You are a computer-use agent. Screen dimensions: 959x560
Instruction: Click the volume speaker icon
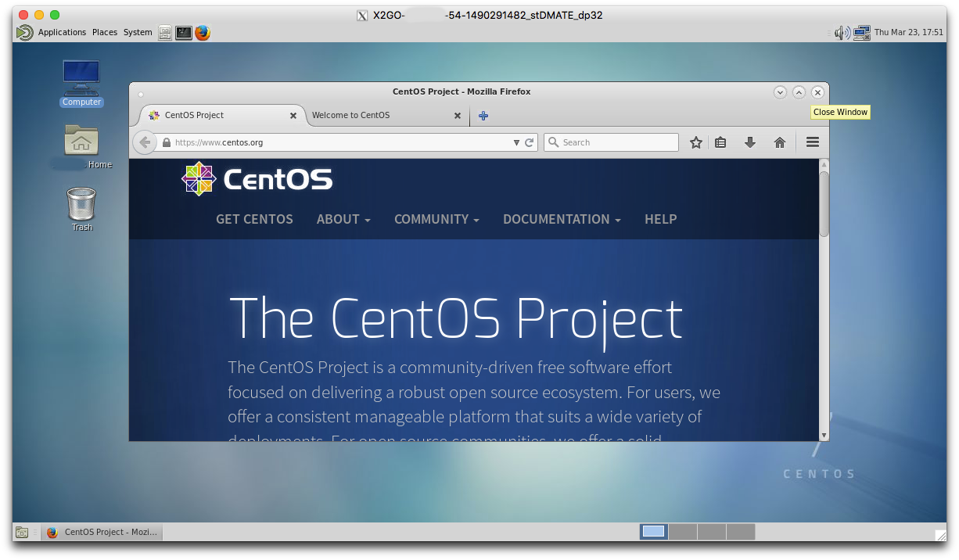pos(841,32)
